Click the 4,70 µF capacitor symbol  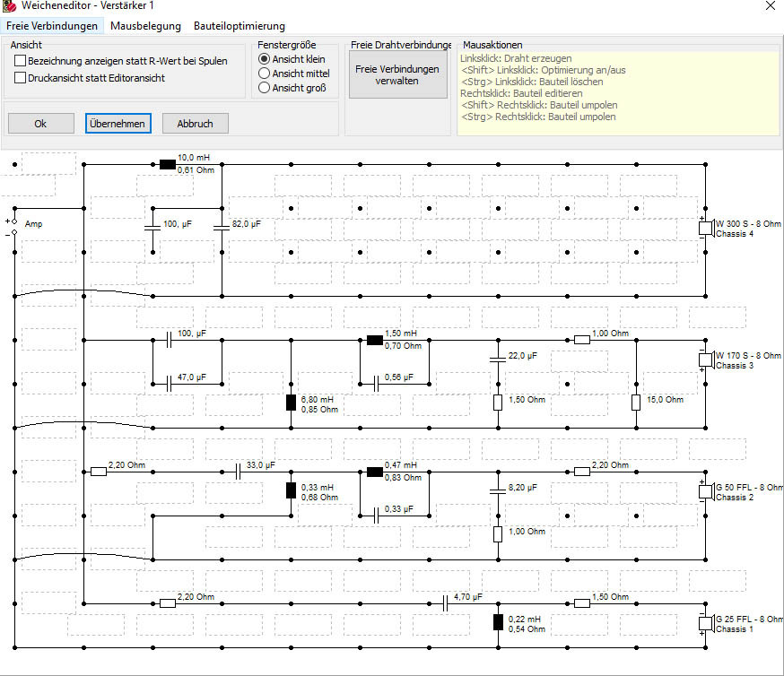pyautogui.click(x=445, y=603)
